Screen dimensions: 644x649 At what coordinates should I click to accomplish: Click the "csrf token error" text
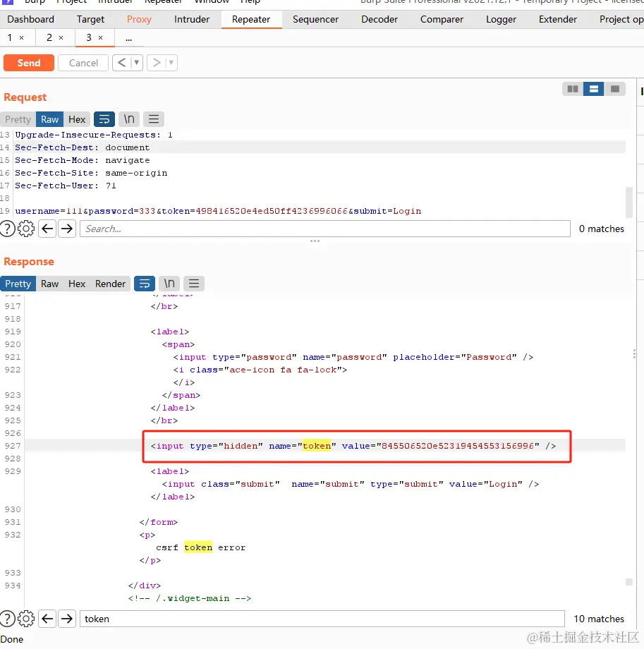[201, 547]
